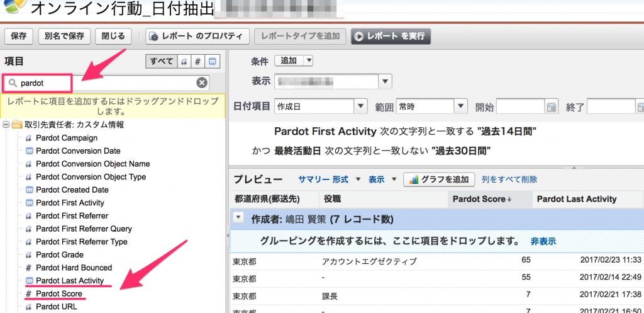
Task: Open the 開始 calendar picker
Action: pos(551,107)
